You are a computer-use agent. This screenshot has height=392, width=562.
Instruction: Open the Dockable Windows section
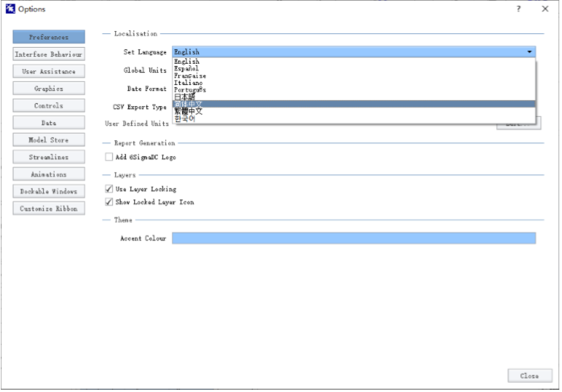[49, 192]
